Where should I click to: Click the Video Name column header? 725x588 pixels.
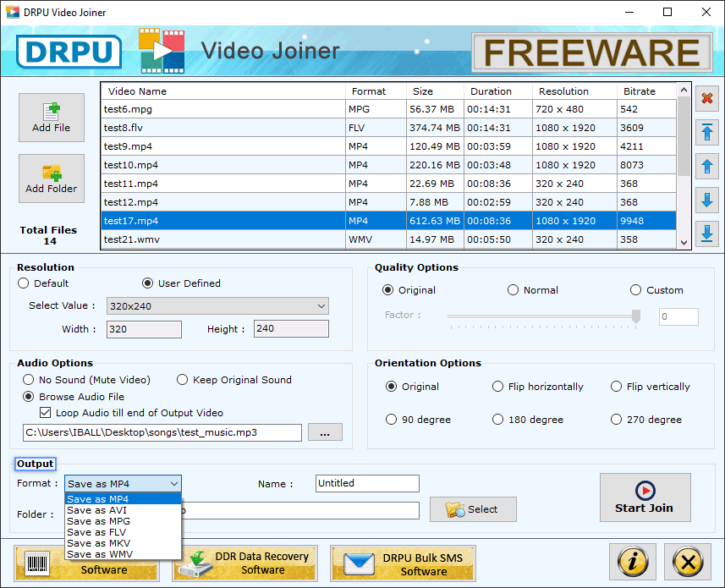point(223,91)
